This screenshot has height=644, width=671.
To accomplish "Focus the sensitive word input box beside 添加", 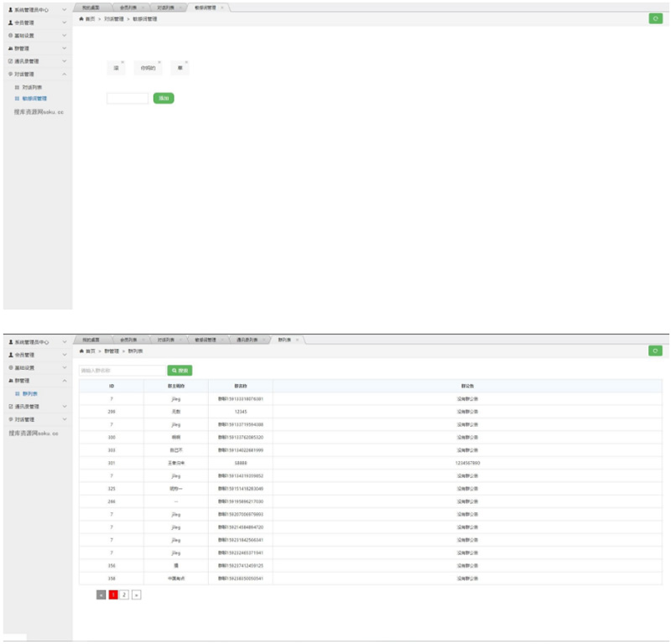I will (127, 98).
